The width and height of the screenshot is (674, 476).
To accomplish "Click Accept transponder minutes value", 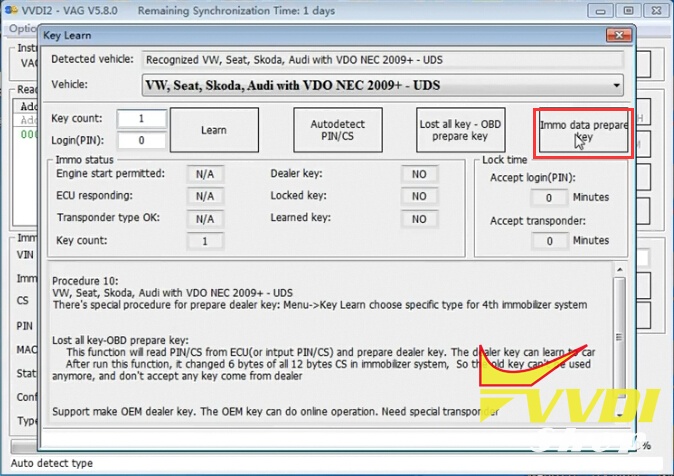I will point(549,241).
